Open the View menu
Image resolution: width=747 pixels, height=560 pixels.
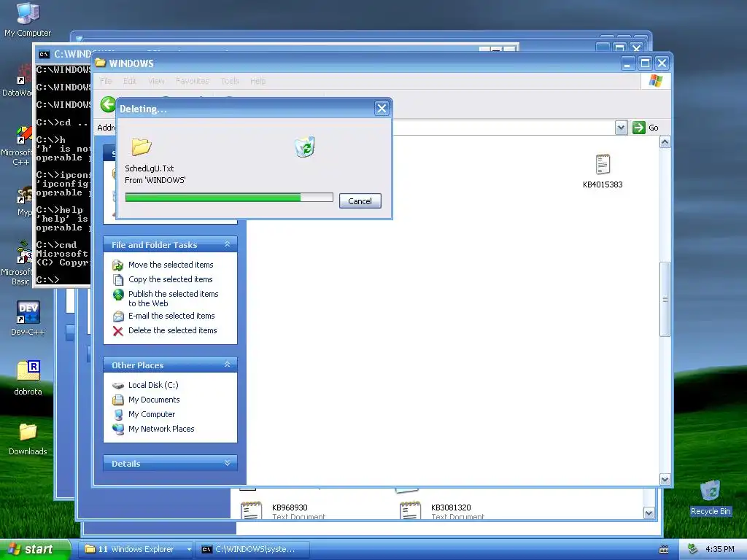click(x=156, y=81)
